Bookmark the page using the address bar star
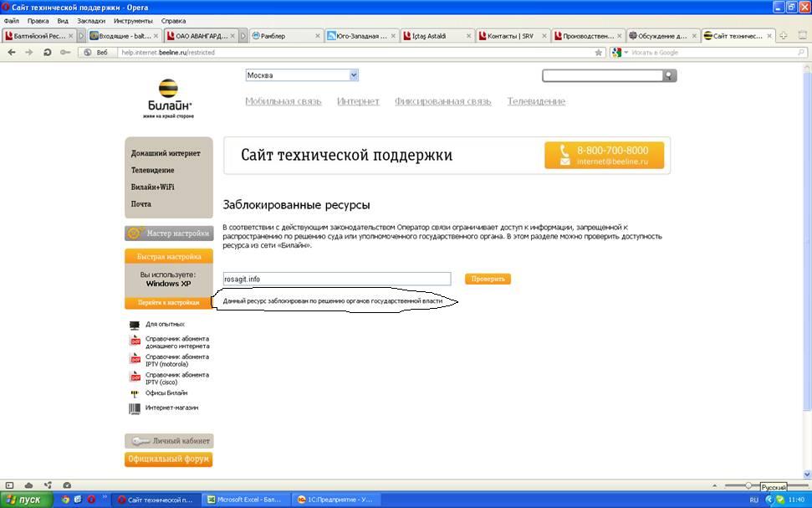The width and height of the screenshot is (812, 508). [x=599, y=53]
